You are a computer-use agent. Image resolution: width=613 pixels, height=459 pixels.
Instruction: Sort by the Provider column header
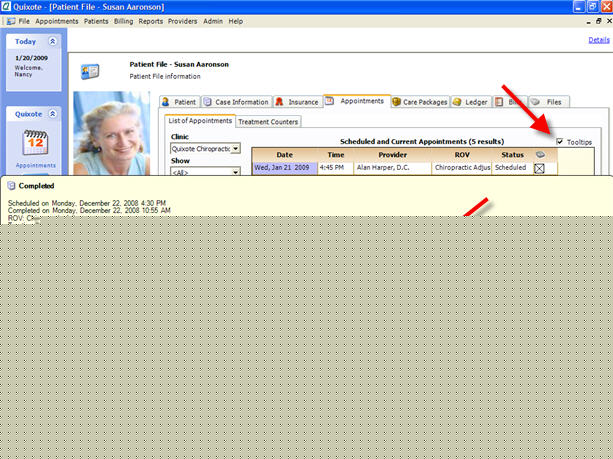click(x=393, y=155)
